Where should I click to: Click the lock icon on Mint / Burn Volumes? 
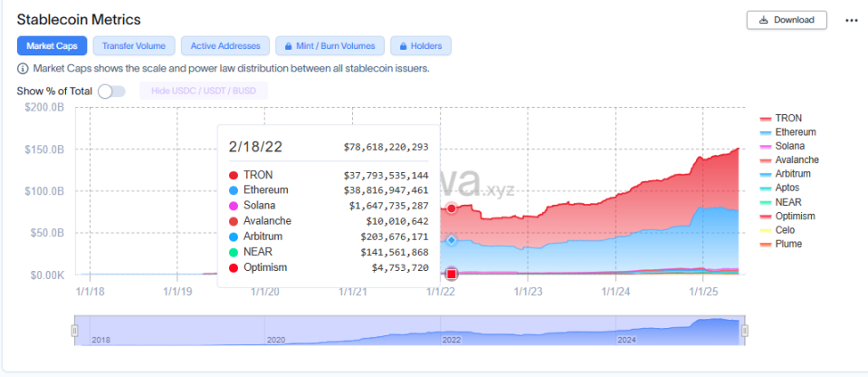pos(289,46)
